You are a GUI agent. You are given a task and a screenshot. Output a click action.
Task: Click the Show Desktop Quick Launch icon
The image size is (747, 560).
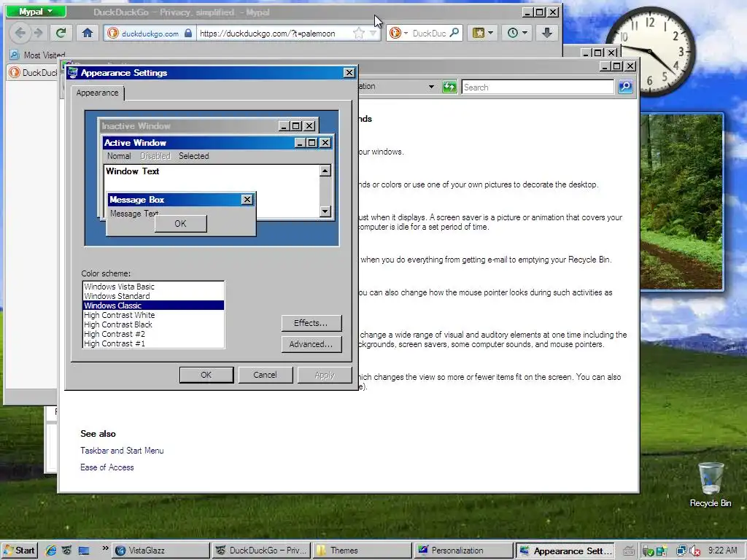[x=84, y=551]
